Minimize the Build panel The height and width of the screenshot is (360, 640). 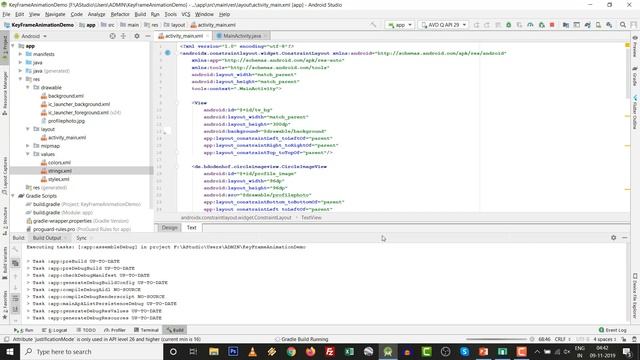pyautogui.click(x=624, y=238)
